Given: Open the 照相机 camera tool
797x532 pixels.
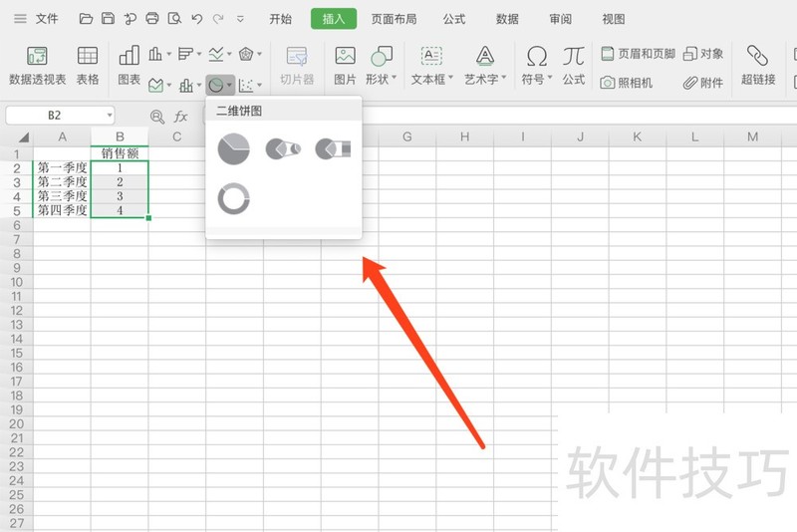Looking at the screenshot, I should [627, 83].
